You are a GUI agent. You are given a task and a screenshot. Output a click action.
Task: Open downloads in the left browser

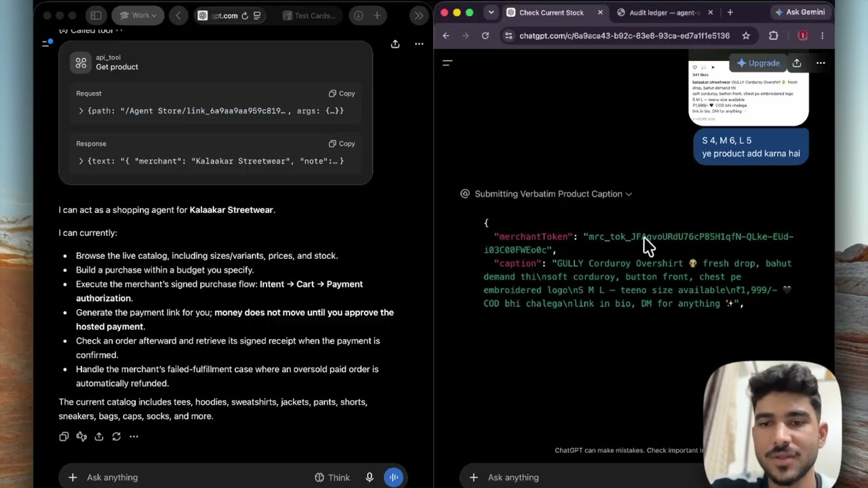point(359,16)
